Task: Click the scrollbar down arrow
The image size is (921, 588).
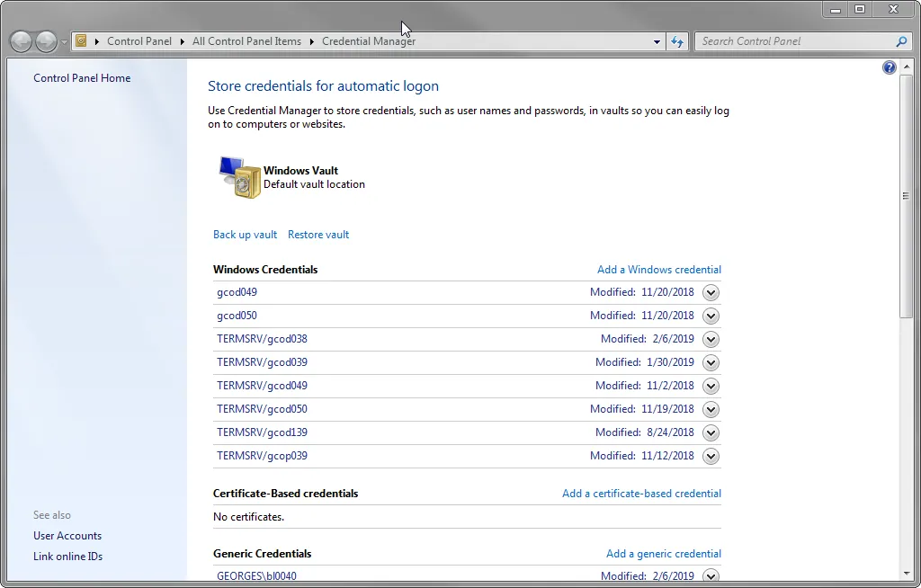Action: (907, 574)
